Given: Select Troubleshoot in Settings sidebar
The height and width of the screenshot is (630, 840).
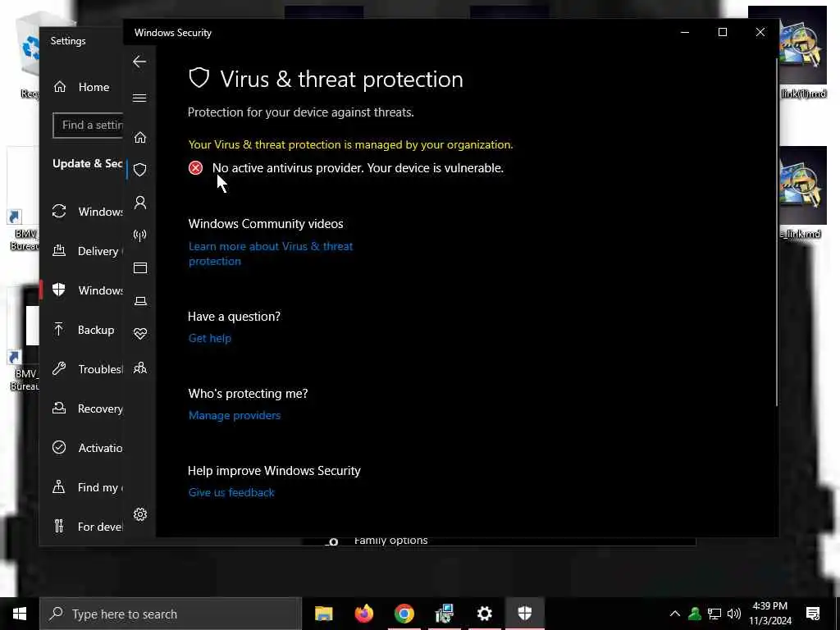Looking at the screenshot, I should click(83, 369).
